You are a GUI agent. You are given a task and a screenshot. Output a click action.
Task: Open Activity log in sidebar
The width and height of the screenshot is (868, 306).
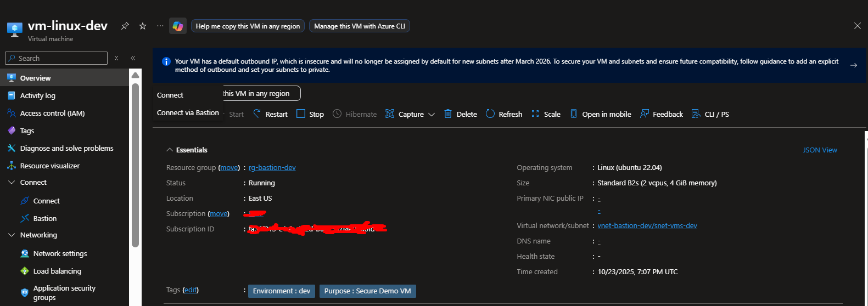point(37,95)
